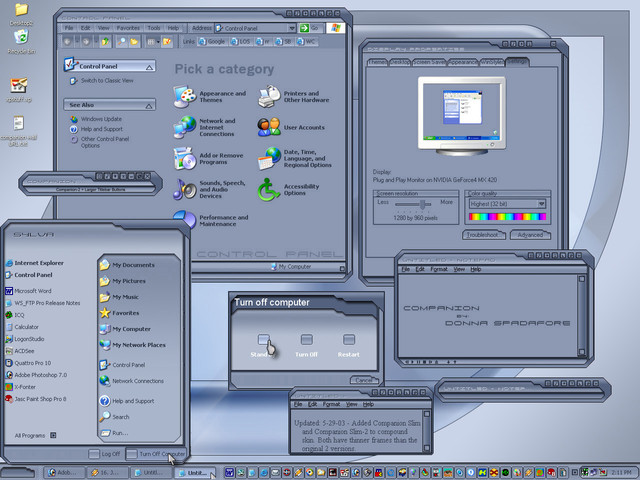
Task: Launch ICQ from Start menu
Action: tap(15, 315)
